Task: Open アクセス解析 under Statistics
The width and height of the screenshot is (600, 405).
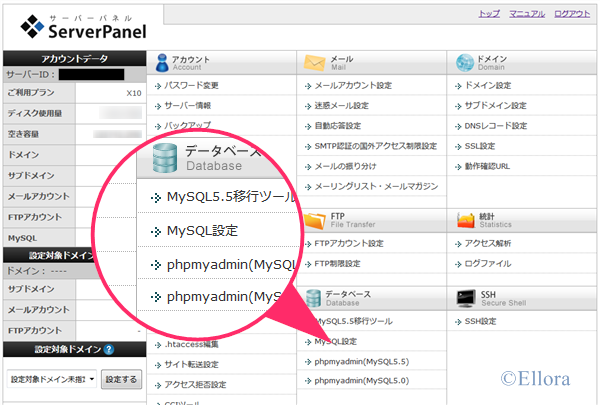Action: click(488, 243)
